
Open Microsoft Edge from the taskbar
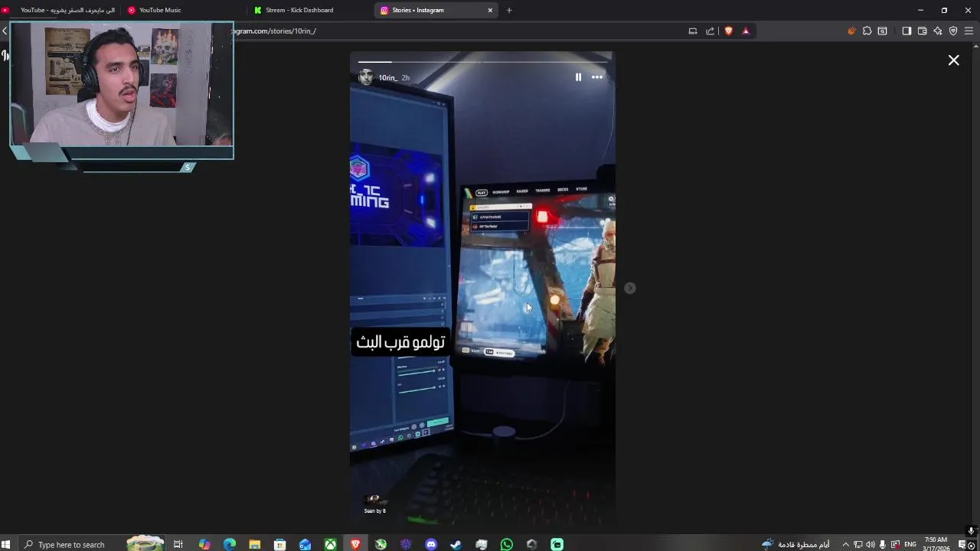pos(230,544)
